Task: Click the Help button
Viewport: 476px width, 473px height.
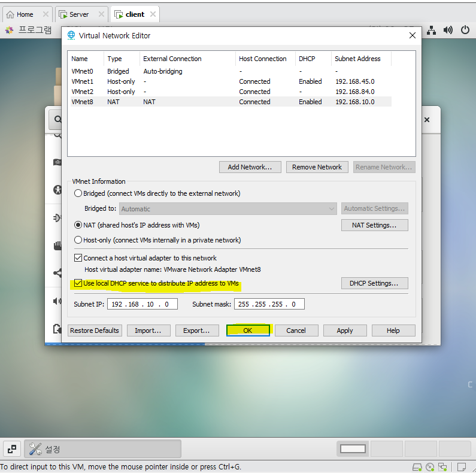Action: tap(393, 331)
